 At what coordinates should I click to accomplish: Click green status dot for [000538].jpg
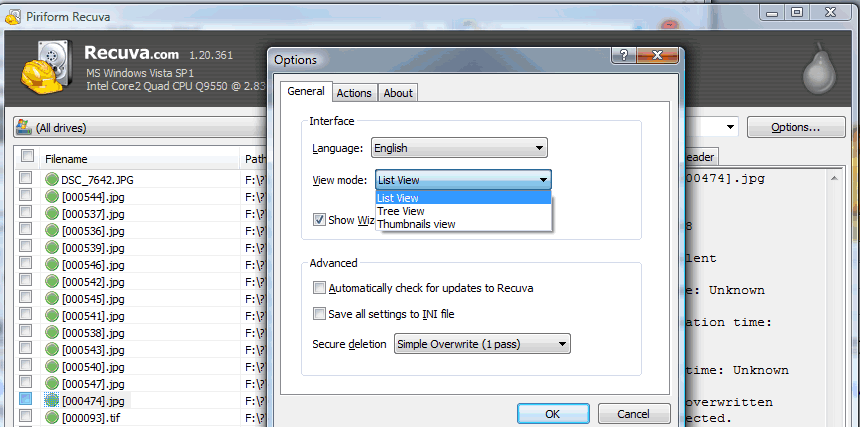click(x=52, y=333)
